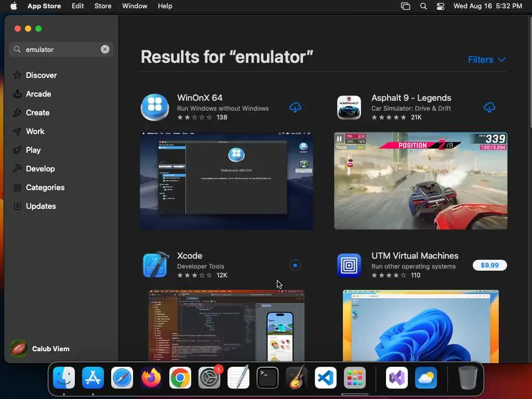Launch Firefox from the Dock
Viewport: 532px width, 399px height.
[x=151, y=378]
